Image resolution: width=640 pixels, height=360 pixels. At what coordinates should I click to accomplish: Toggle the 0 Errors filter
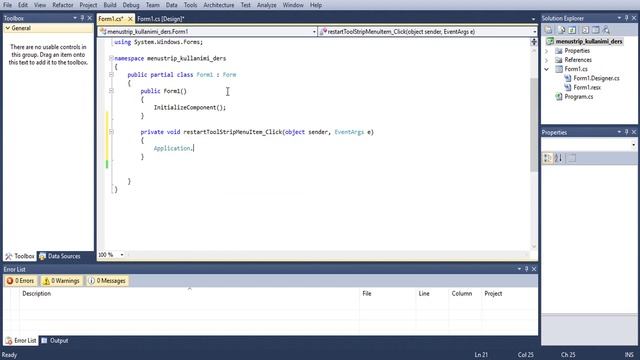click(x=20, y=281)
